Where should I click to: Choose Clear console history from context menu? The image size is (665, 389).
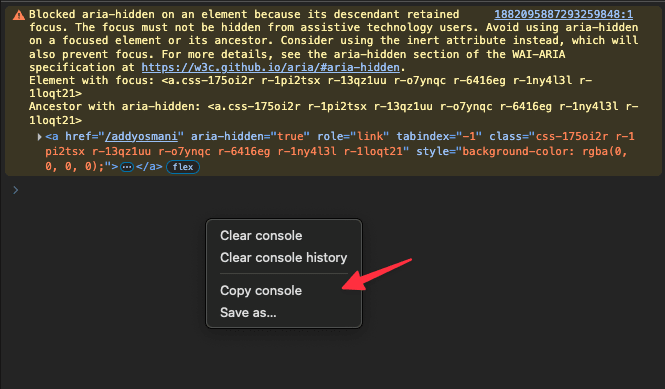pos(284,257)
